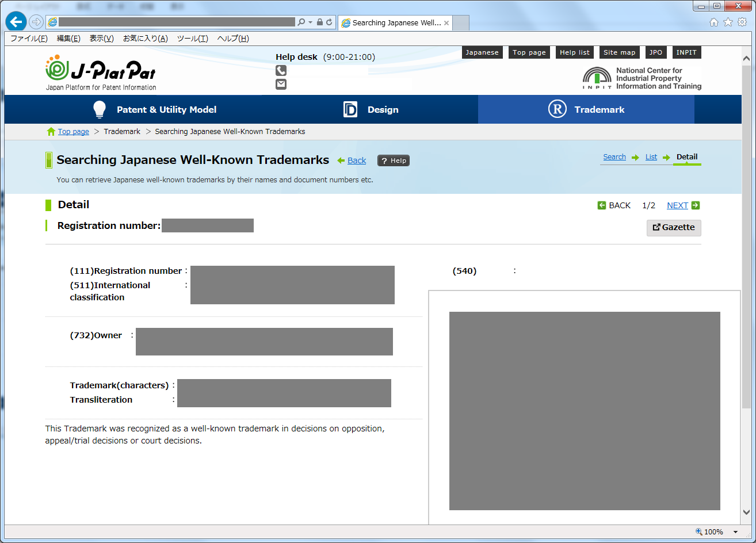Open the address bar search dropdown arrow
This screenshot has height=543, width=756.
(x=311, y=22)
